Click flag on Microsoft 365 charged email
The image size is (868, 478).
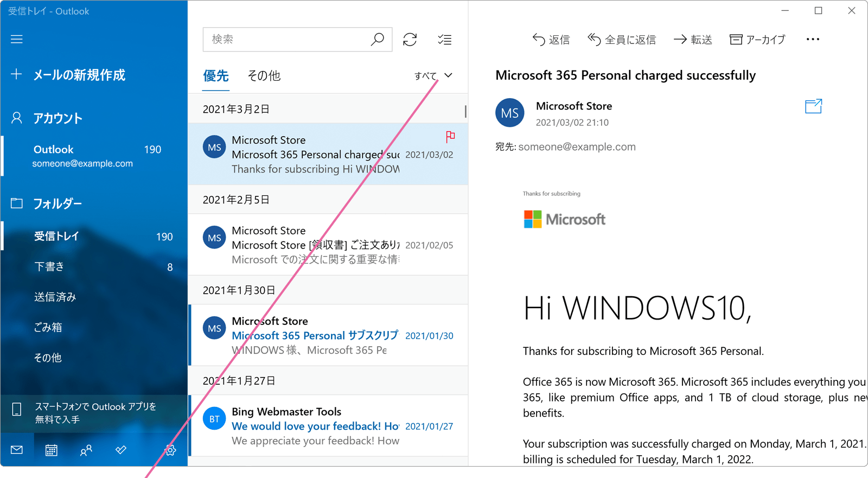(x=450, y=136)
